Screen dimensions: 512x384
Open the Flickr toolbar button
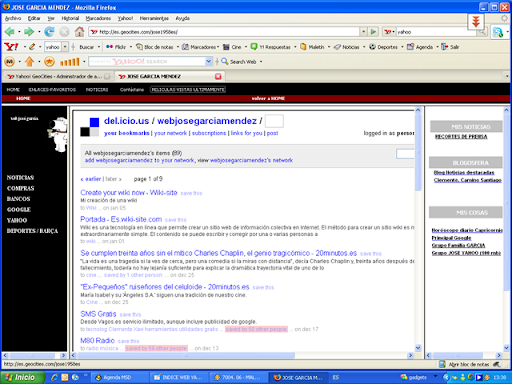coord(116,47)
